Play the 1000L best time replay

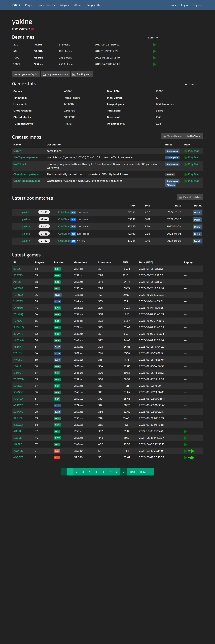point(154,64)
